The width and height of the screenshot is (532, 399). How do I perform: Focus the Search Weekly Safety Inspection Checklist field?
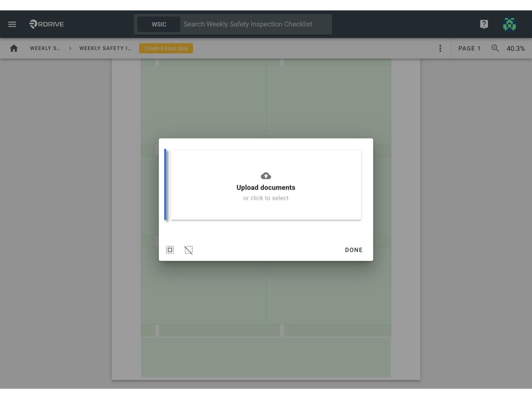(256, 24)
